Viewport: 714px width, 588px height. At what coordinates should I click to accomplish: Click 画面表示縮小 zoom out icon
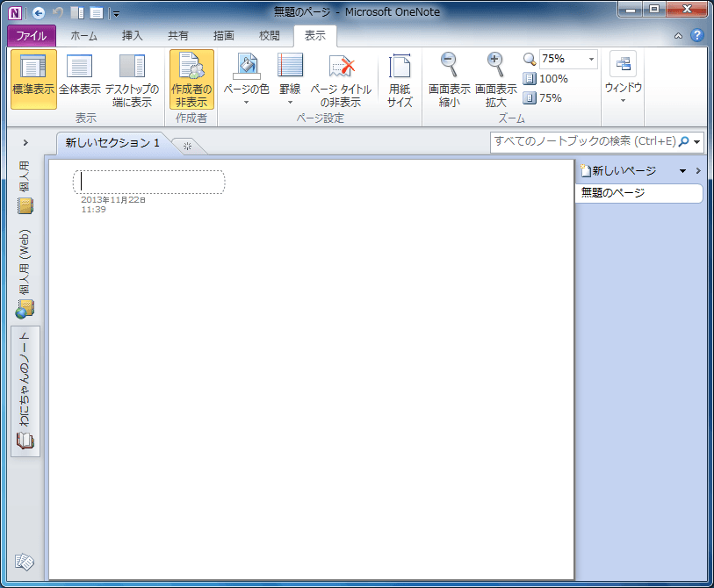click(x=449, y=79)
